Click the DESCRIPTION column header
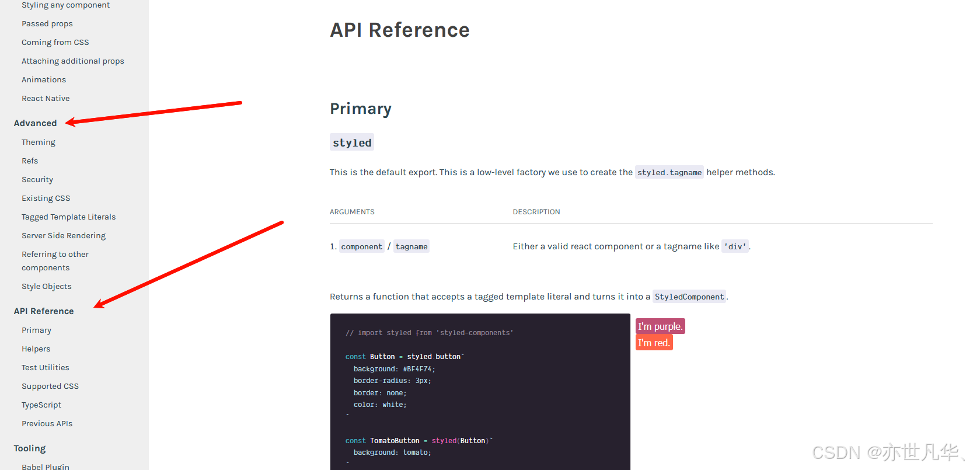This screenshot has height=470, width=980. click(x=536, y=212)
